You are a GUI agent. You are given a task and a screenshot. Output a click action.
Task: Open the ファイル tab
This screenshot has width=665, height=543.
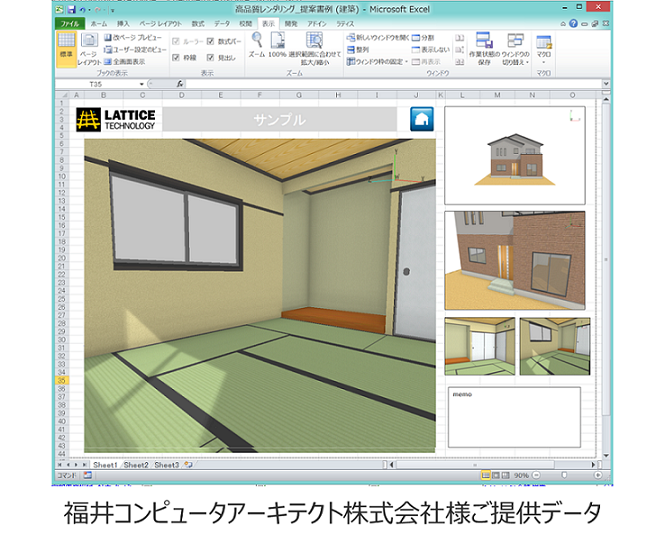(69, 21)
